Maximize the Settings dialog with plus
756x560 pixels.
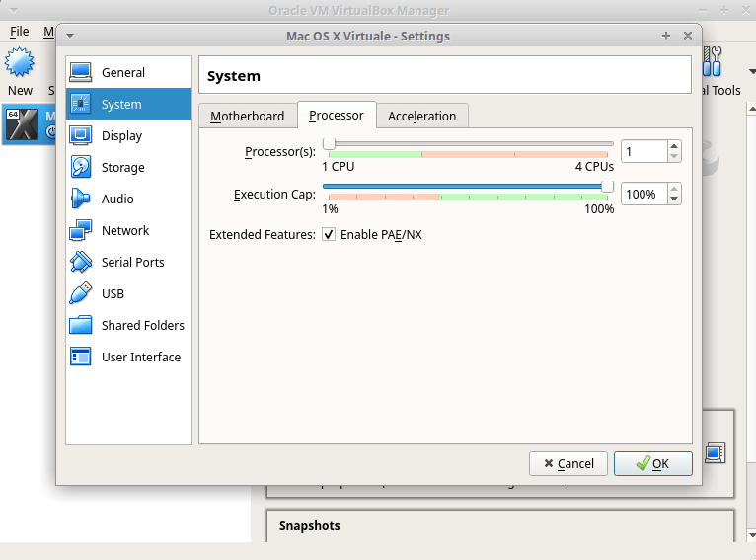[x=666, y=36]
